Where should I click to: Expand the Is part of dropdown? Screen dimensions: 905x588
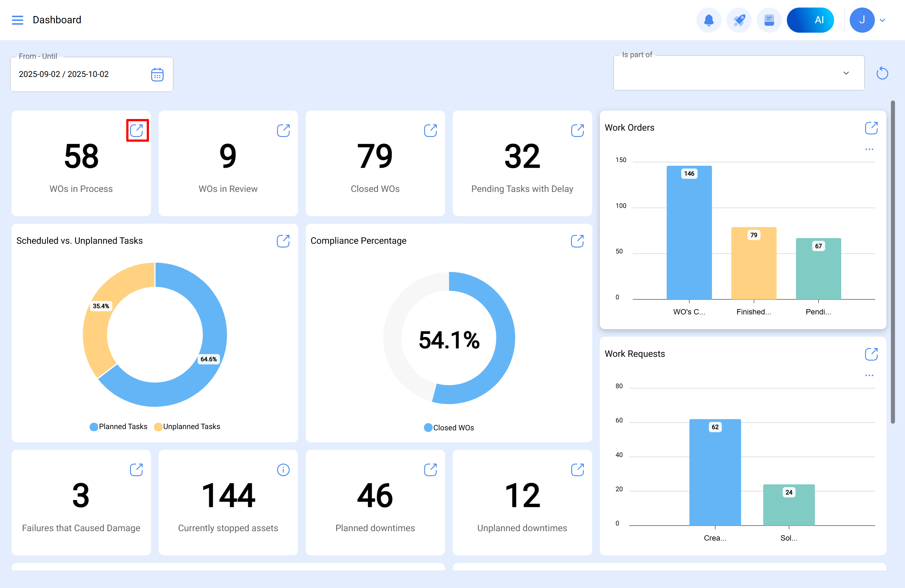[x=846, y=73]
